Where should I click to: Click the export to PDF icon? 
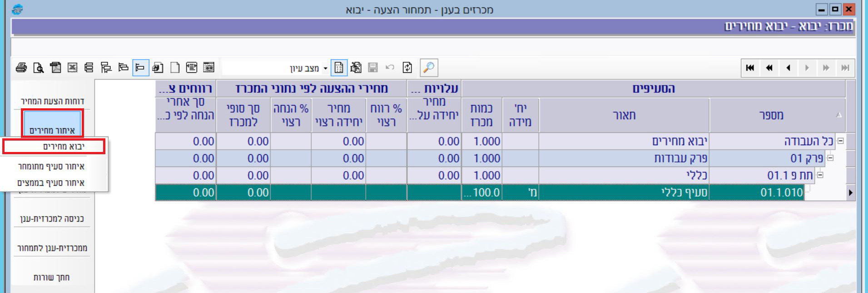point(55,68)
